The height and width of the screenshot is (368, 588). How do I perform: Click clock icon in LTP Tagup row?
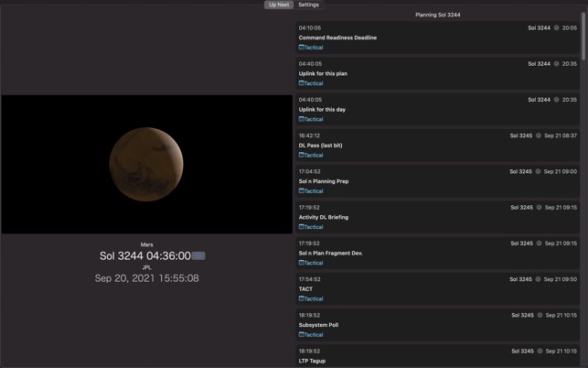point(540,352)
